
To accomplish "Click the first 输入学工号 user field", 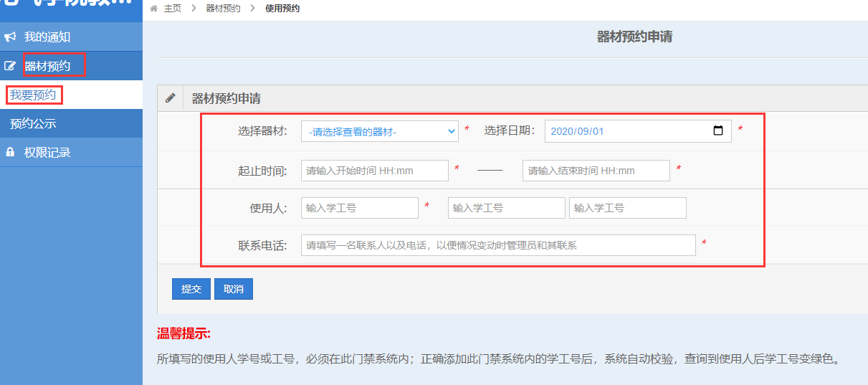I will pyautogui.click(x=359, y=208).
